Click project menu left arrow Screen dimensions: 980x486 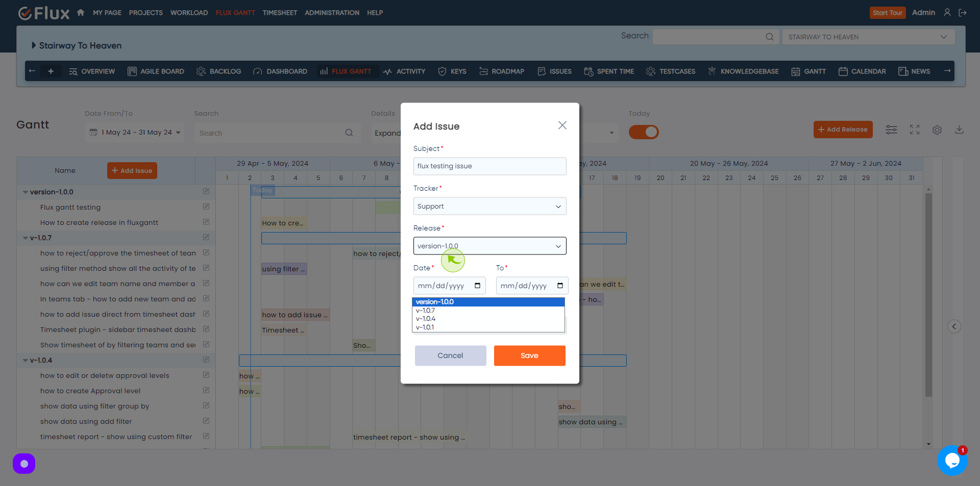click(32, 71)
